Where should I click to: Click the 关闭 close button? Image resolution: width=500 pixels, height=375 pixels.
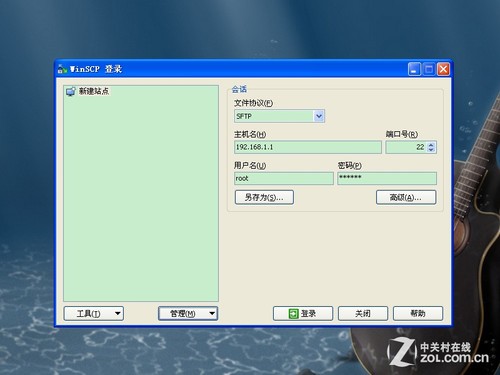(x=363, y=314)
